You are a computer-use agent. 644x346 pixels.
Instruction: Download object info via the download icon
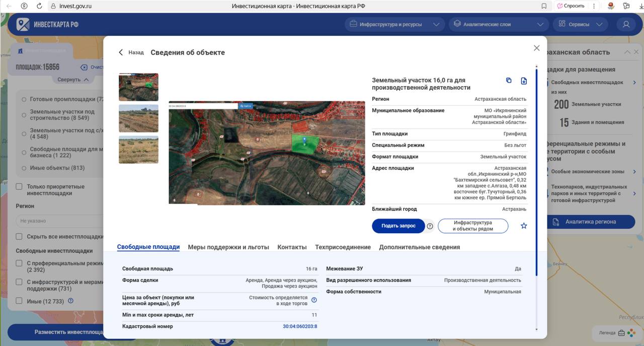pyautogui.click(x=524, y=81)
